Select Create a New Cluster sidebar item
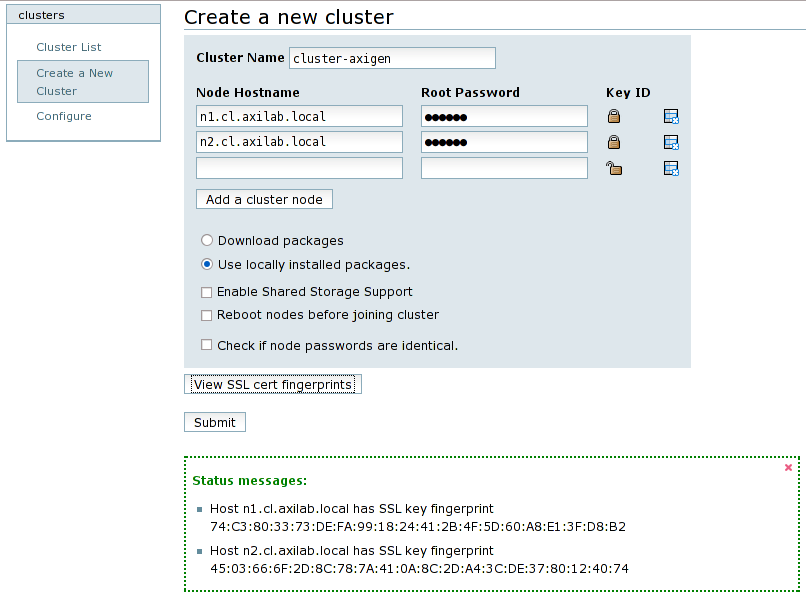806x596 pixels. click(x=75, y=82)
